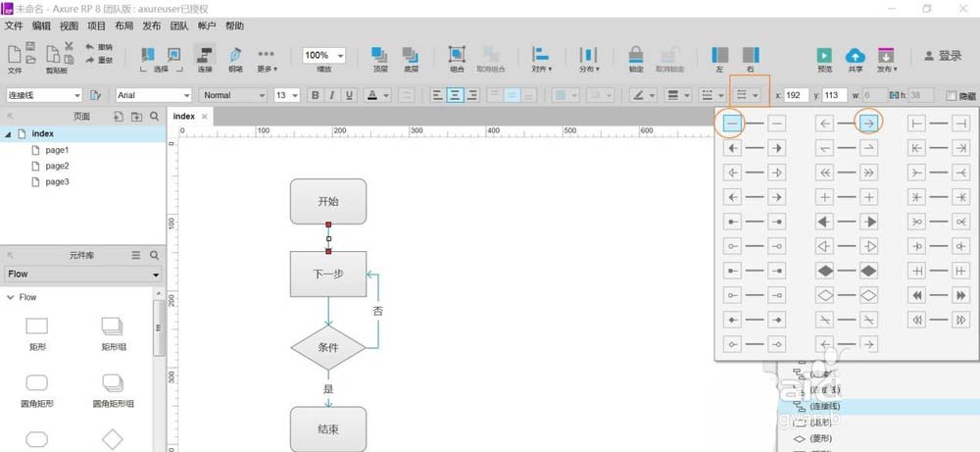The height and width of the screenshot is (452, 980).
Task: Click the 登录 login button
Action: coord(943,56)
